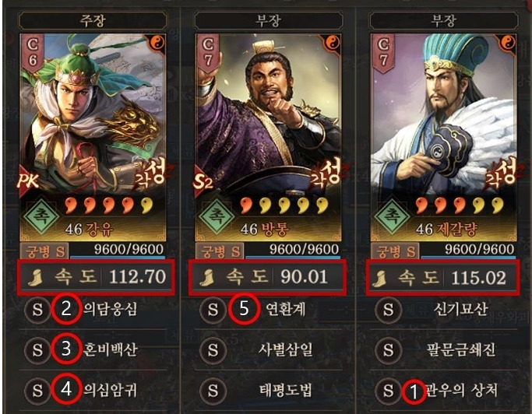532x414 pixels.
Task: Click the S2 badge on Bang Tong's card
Action: pos(203,182)
